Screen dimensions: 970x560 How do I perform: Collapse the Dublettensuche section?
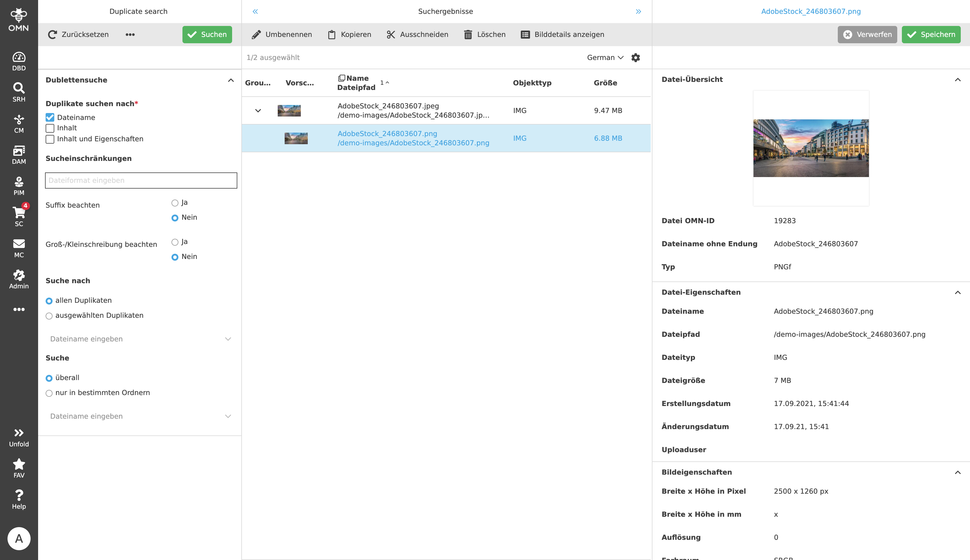coord(231,80)
